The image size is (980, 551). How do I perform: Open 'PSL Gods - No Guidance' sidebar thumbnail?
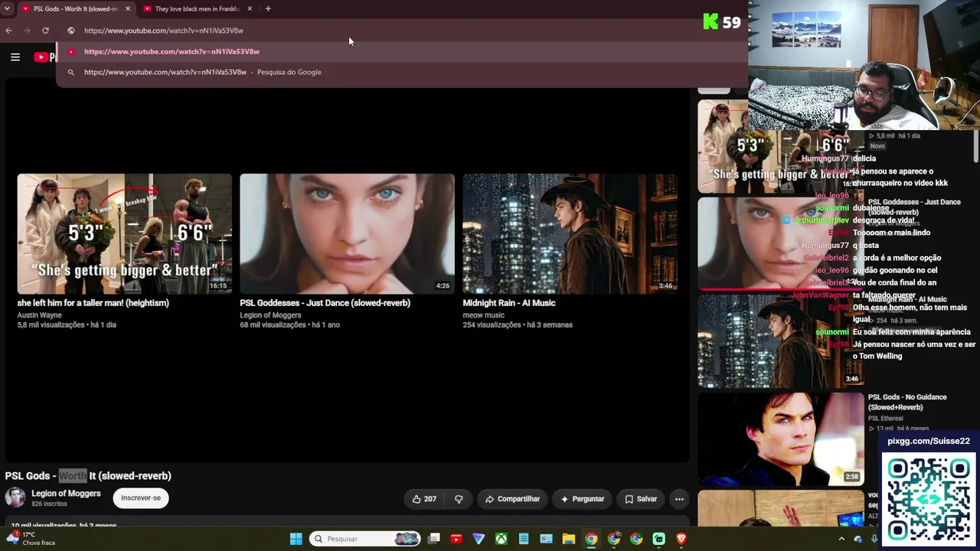pyautogui.click(x=781, y=439)
